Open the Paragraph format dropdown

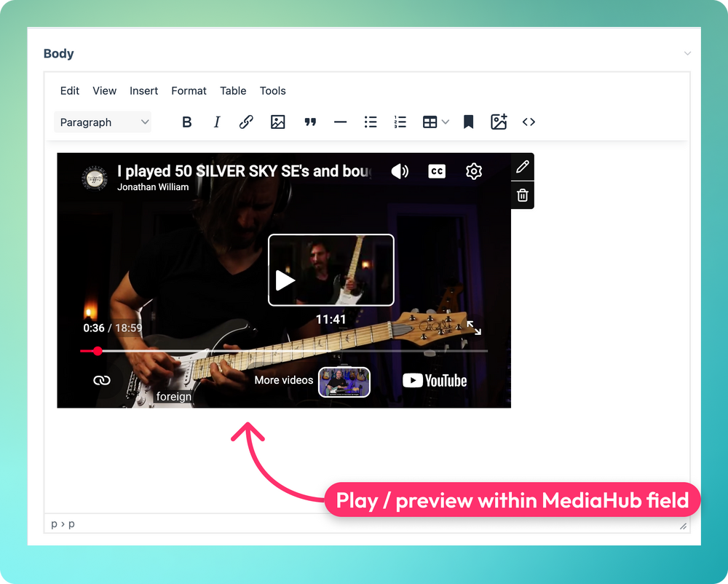coord(103,122)
